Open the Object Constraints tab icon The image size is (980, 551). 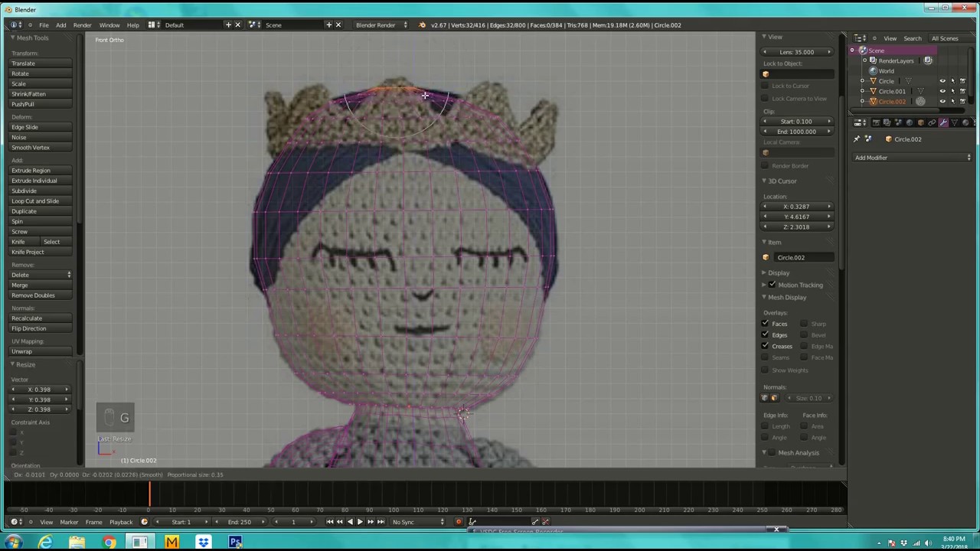tap(932, 122)
